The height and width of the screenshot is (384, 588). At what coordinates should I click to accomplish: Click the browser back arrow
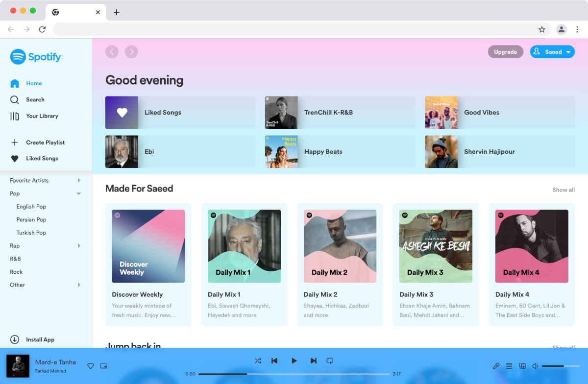(x=11, y=29)
